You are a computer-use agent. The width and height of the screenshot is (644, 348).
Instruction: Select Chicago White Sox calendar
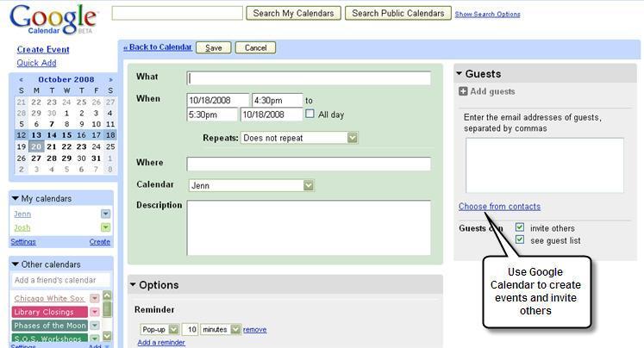coord(49,298)
